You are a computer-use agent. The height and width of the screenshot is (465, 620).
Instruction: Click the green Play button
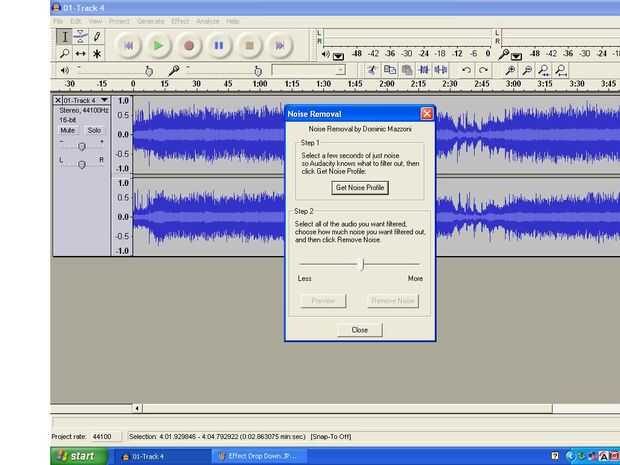[158, 46]
